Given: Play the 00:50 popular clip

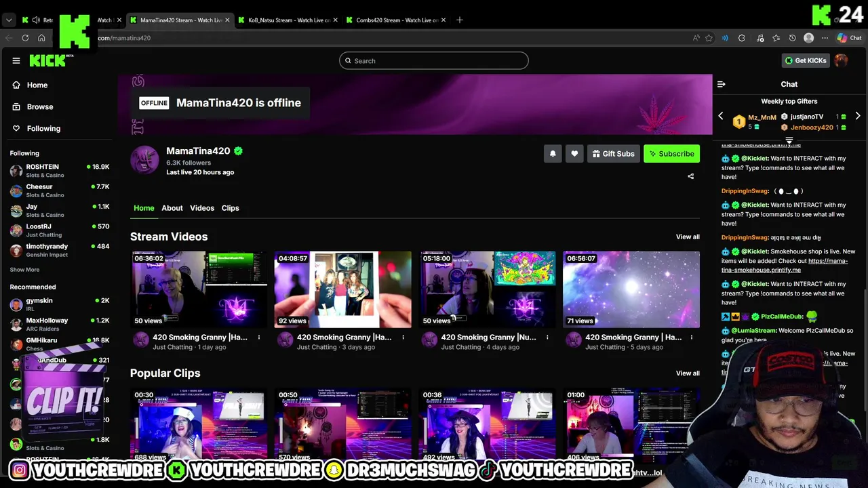Looking at the screenshot, I should (342, 426).
